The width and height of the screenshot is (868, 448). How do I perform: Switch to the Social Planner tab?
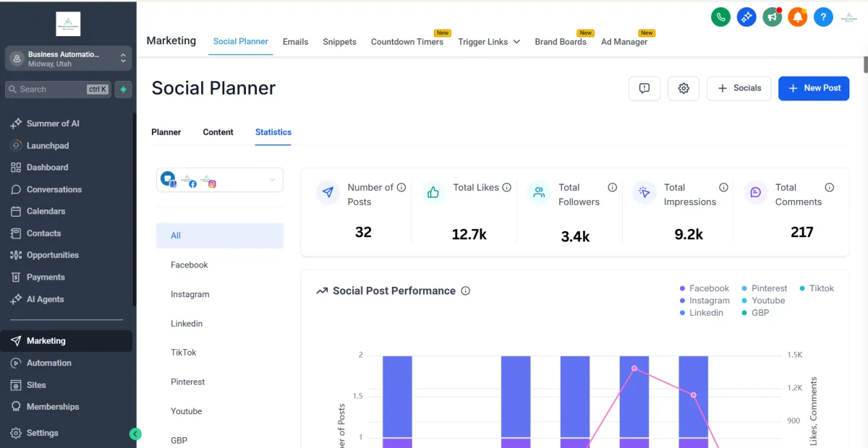[x=241, y=42]
